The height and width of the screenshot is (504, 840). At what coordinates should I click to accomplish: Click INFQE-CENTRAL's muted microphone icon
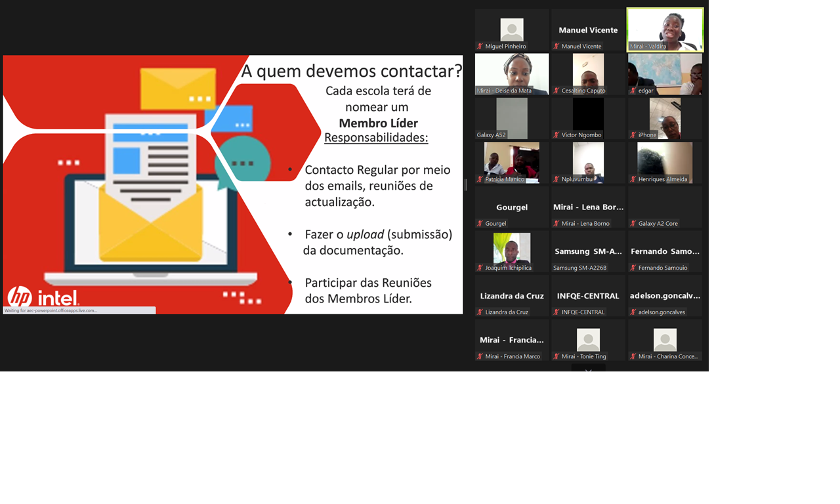click(556, 312)
